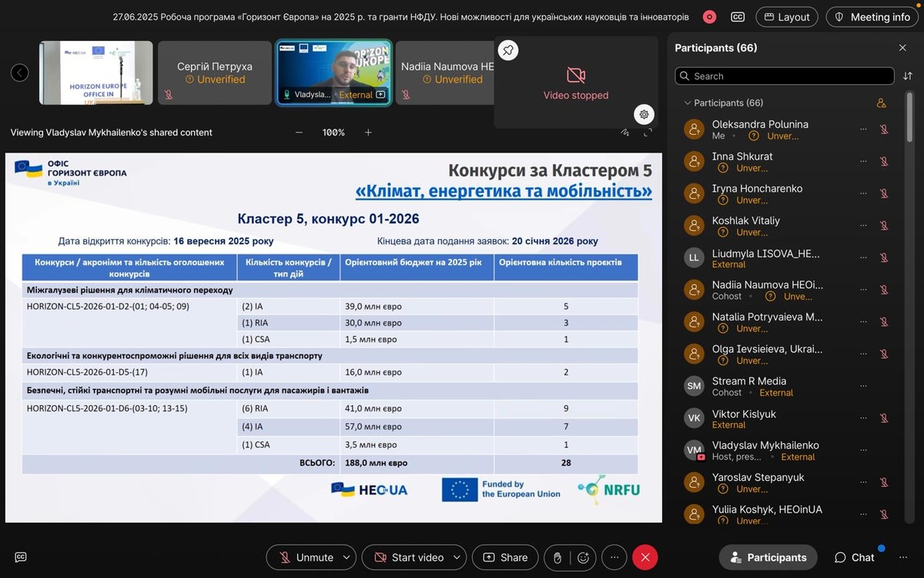Click the Layout button
Screen dimensions: 924x578
pyautogui.click(x=786, y=17)
